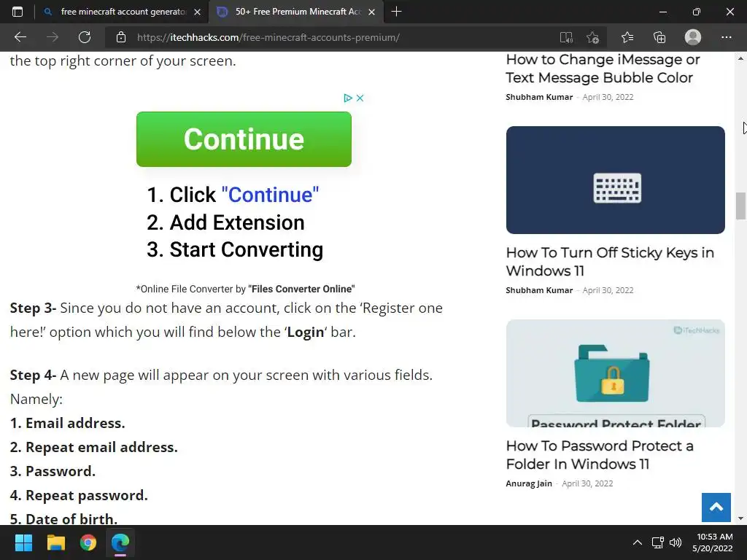Click the green Continue ad button
This screenshot has width=747, height=560.
tap(244, 139)
